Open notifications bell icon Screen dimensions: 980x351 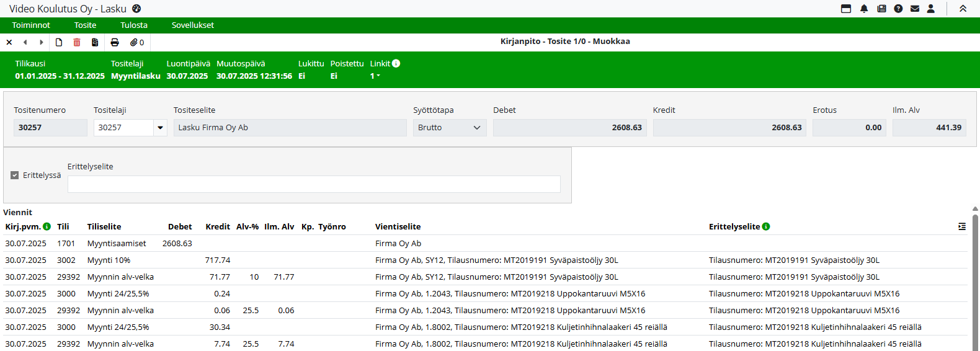(x=864, y=9)
